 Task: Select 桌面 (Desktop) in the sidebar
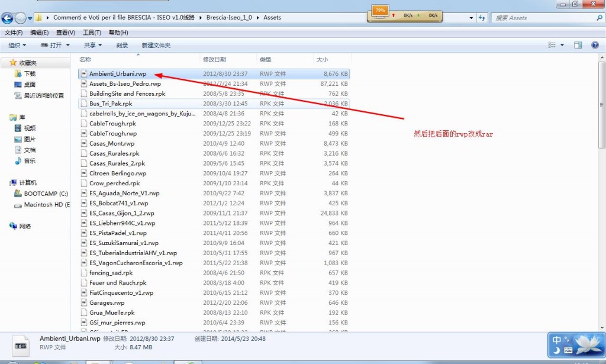29,85
